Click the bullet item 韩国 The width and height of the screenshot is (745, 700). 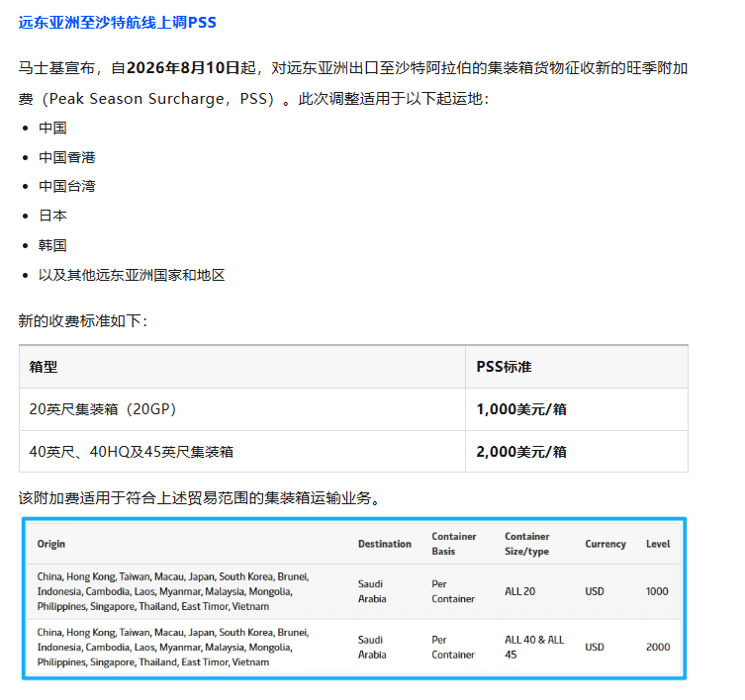point(52,245)
